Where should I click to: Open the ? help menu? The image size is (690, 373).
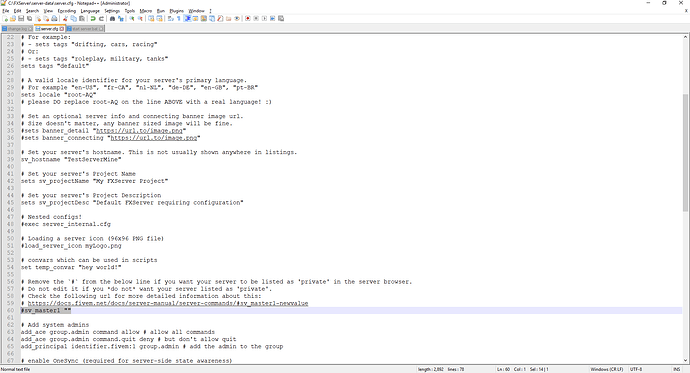click(x=210, y=11)
